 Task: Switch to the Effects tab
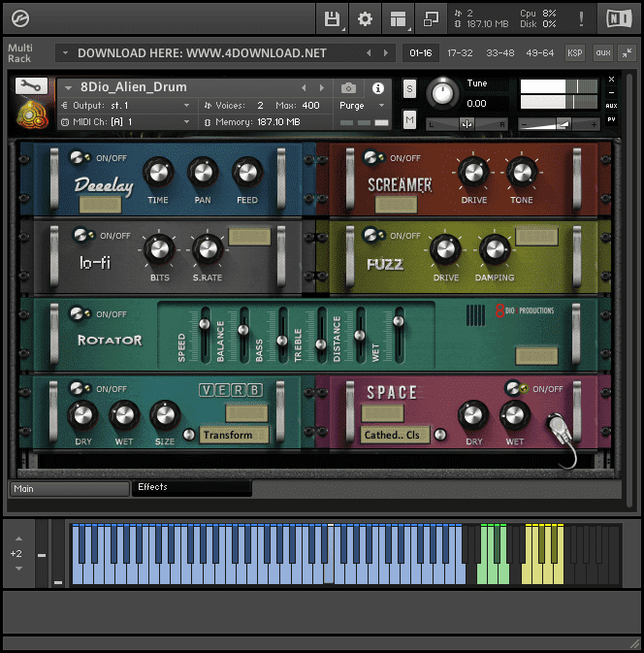pos(191,487)
